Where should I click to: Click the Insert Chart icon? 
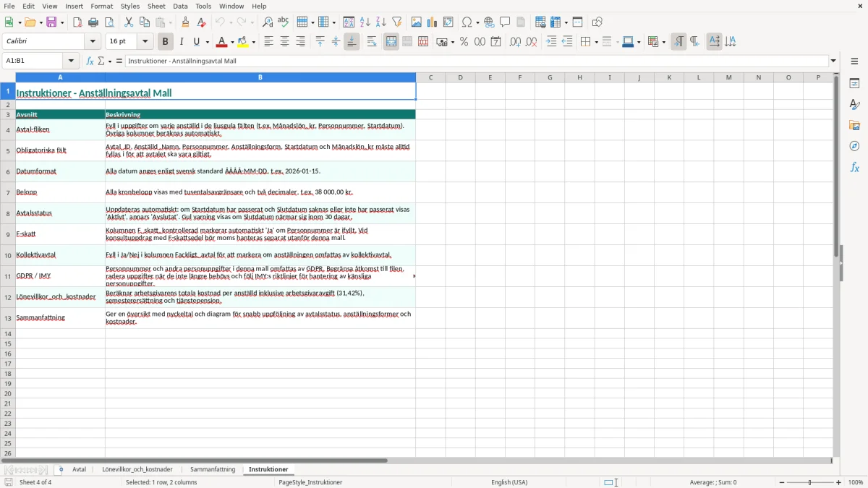[433, 22]
